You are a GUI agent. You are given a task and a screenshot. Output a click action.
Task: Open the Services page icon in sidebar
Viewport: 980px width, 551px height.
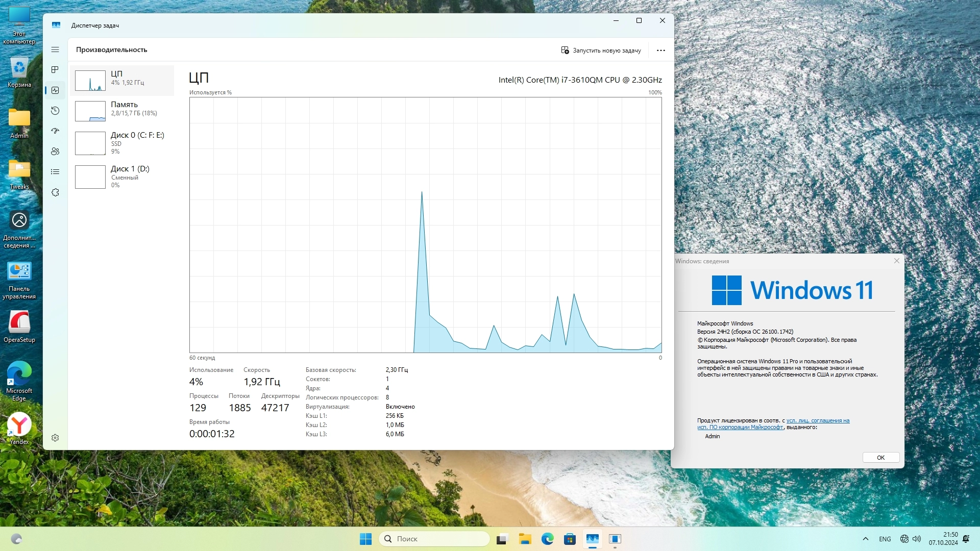click(x=55, y=192)
